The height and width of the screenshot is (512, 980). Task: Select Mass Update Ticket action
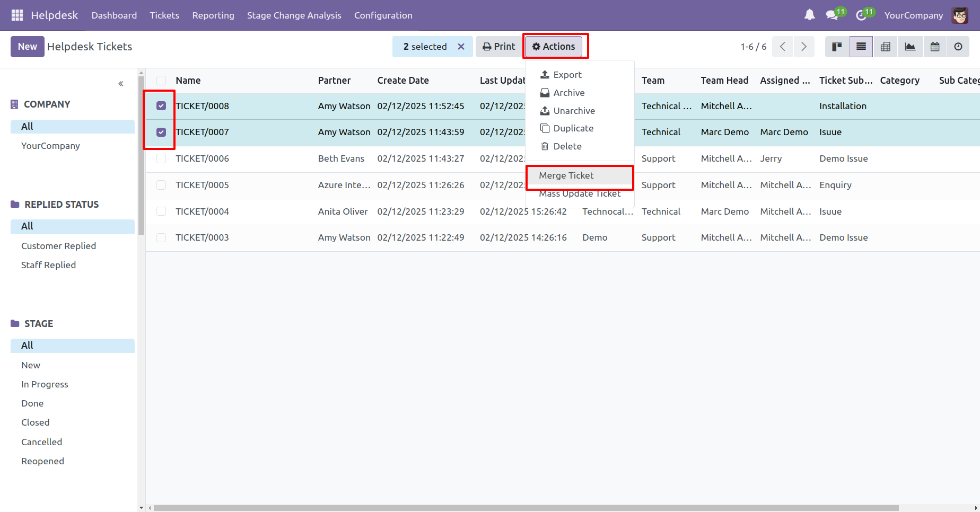tap(580, 193)
